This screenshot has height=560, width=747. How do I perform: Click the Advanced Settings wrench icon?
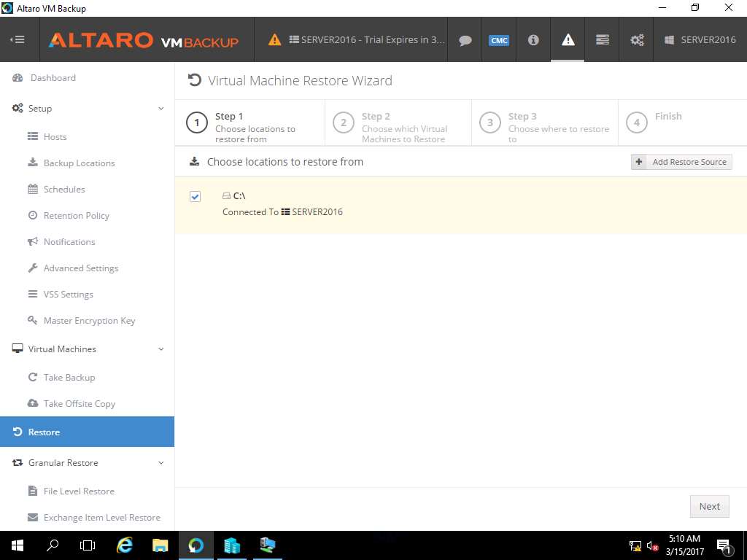tap(32, 268)
